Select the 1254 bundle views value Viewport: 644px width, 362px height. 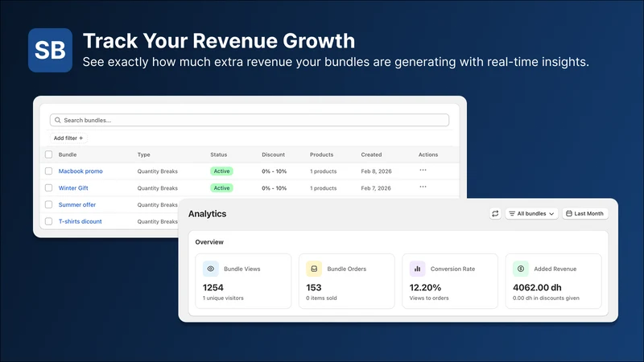pos(213,287)
